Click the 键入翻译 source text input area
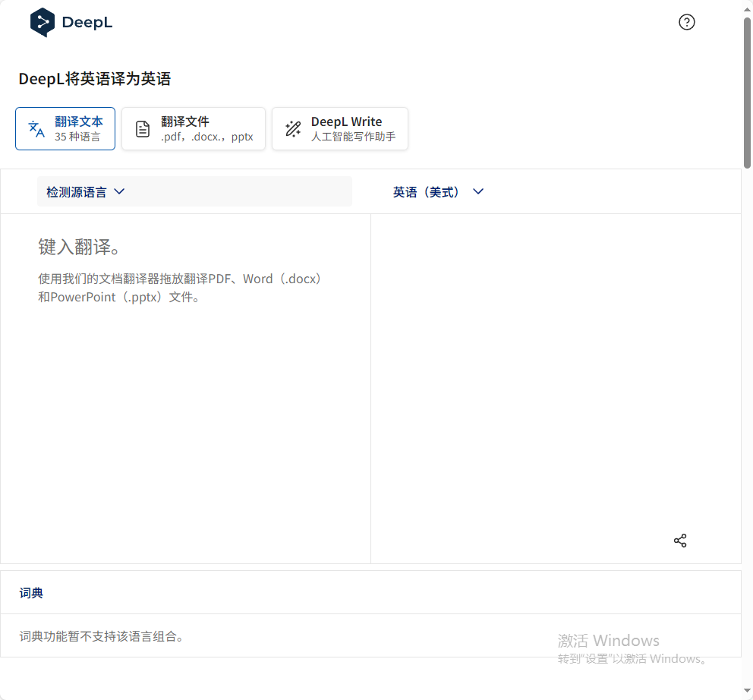Viewport: 753px width, 700px height. (x=185, y=388)
